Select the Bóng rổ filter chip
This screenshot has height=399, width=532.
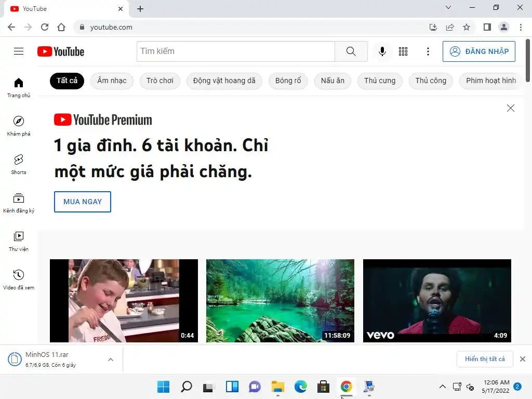[288, 81]
